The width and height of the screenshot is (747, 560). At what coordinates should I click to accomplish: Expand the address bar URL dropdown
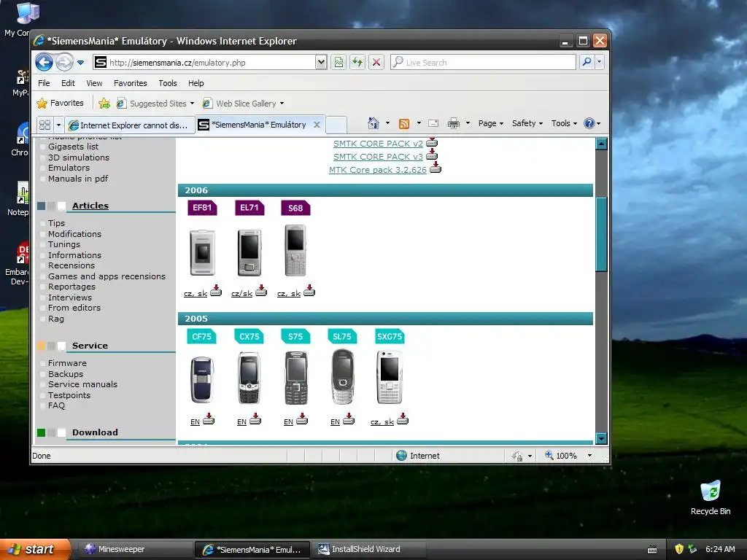click(x=321, y=63)
